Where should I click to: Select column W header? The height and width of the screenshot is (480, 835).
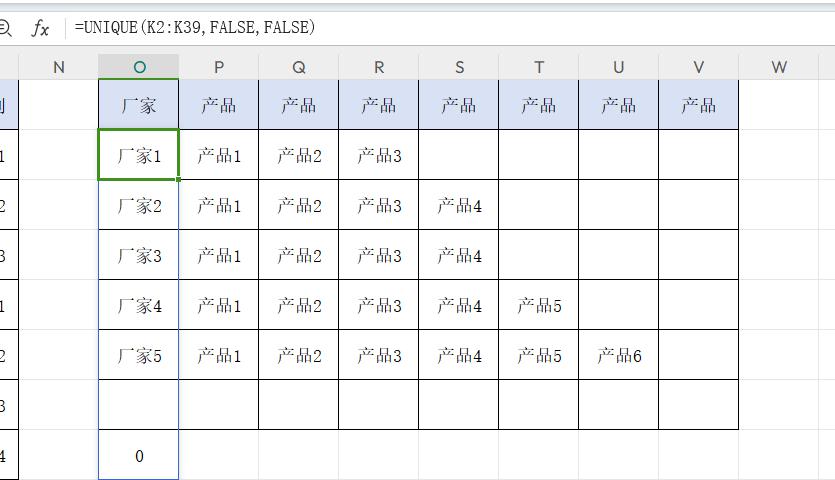pos(779,67)
